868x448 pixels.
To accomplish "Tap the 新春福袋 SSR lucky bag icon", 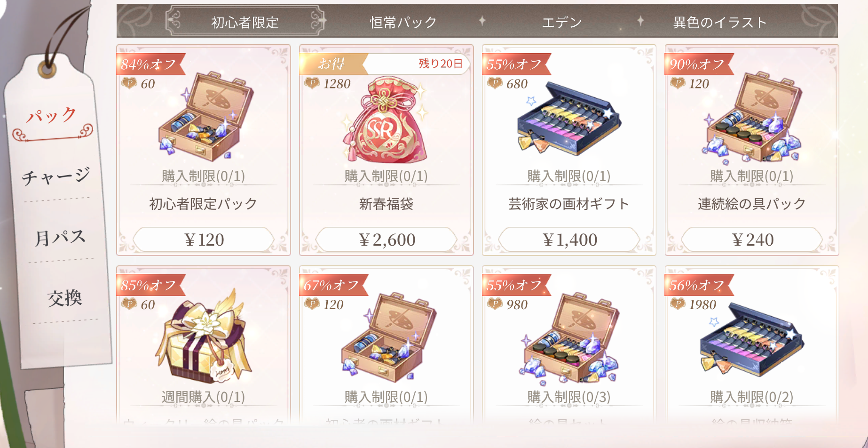I will pos(385,120).
